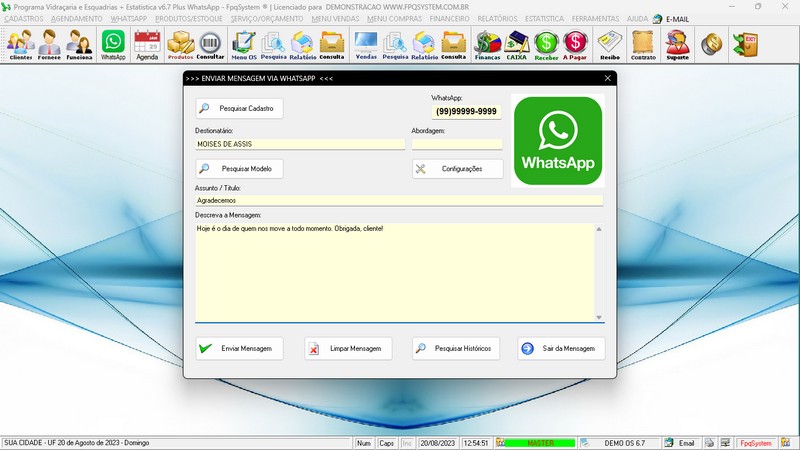The image size is (800, 450).
Task: Click the Destinatário field with MOISES DE ASSIS
Action: point(300,144)
